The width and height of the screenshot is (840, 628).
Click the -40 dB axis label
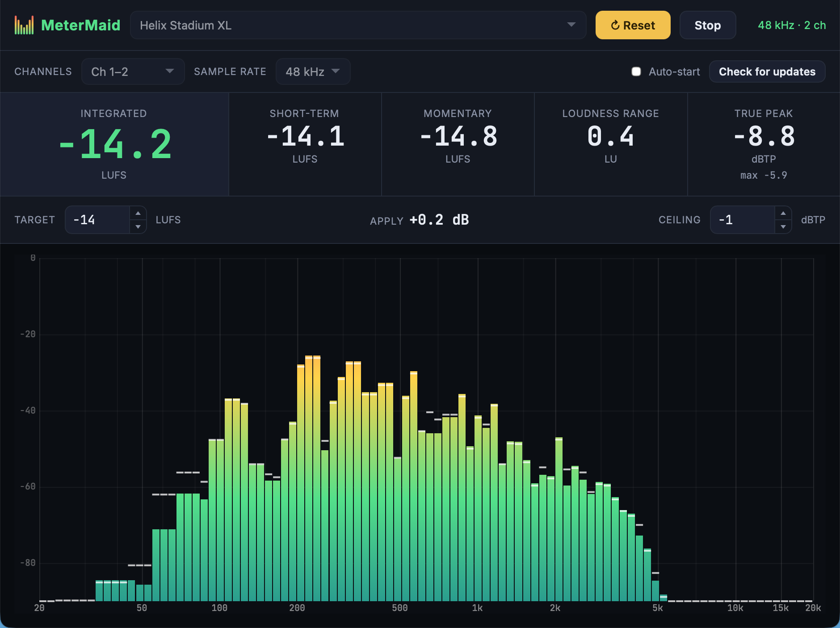pos(28,410)
